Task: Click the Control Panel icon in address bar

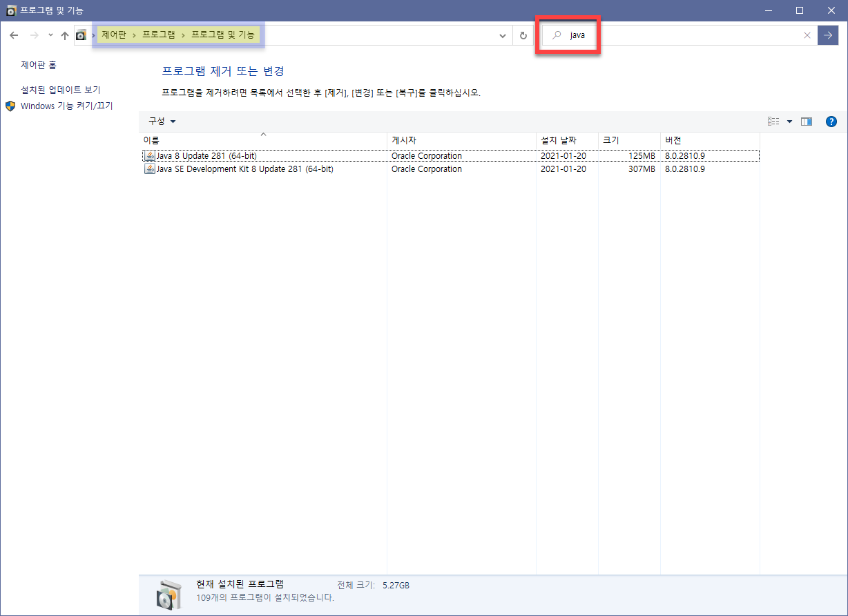Action: click(81, 35)
